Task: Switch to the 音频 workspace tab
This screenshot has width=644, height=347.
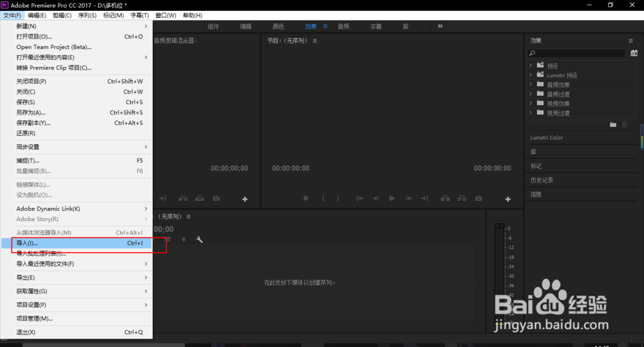Action: point(343,26)
